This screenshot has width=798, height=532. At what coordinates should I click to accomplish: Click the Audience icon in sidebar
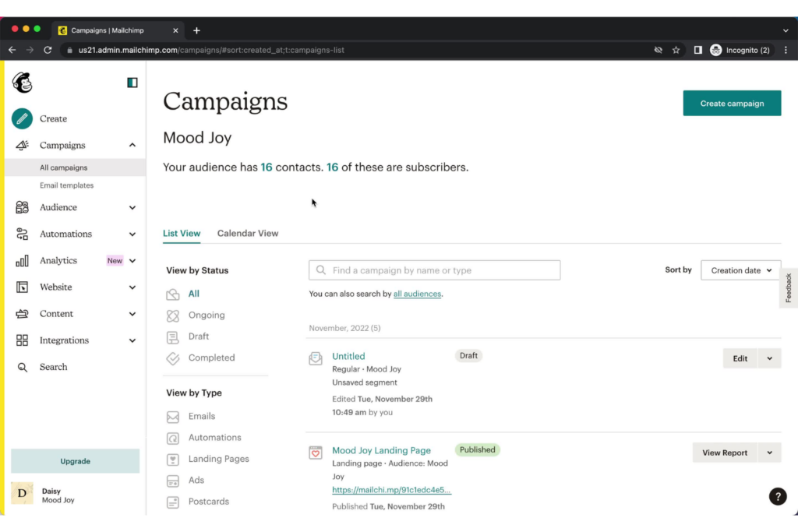click(22, 207)
